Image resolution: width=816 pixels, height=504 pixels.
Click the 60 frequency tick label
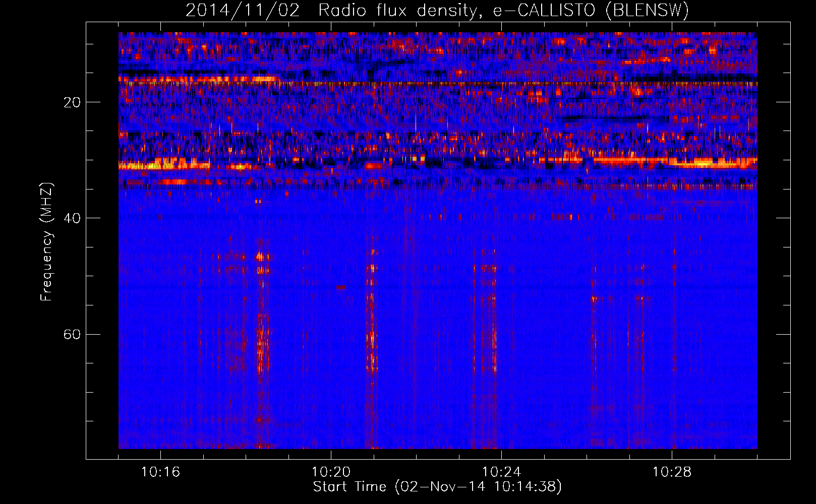[73, 334]
